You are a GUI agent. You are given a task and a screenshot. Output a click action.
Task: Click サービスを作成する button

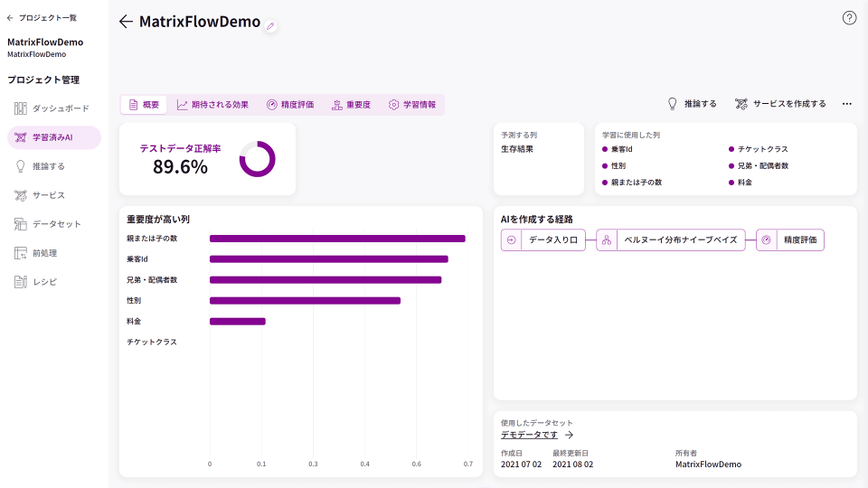click(780, 103)
